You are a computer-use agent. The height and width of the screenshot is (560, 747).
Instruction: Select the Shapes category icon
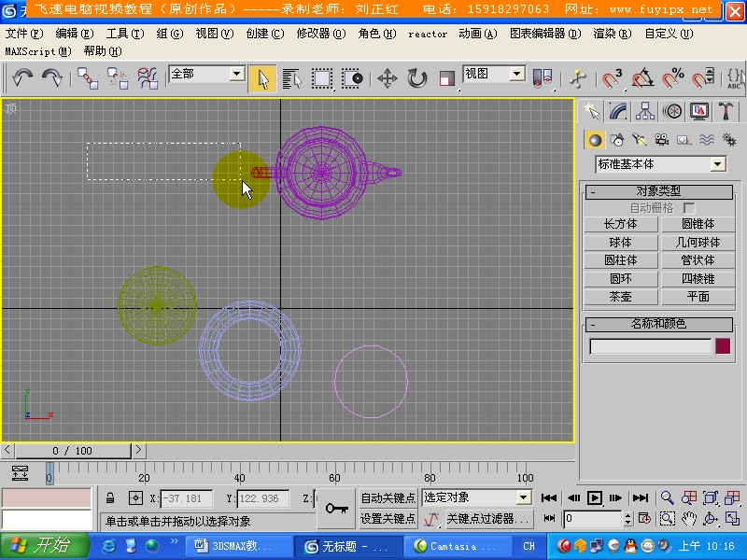[617, 140]
